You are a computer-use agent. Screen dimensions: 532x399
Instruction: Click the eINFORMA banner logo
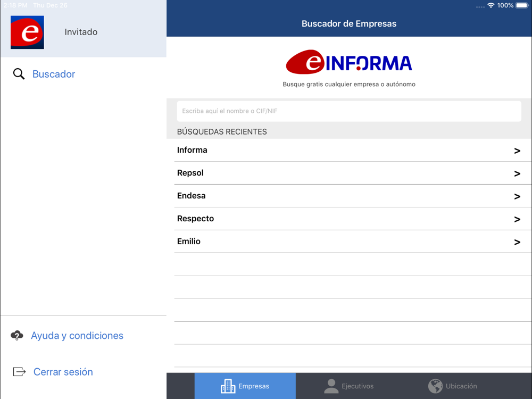tap(349, 62)
